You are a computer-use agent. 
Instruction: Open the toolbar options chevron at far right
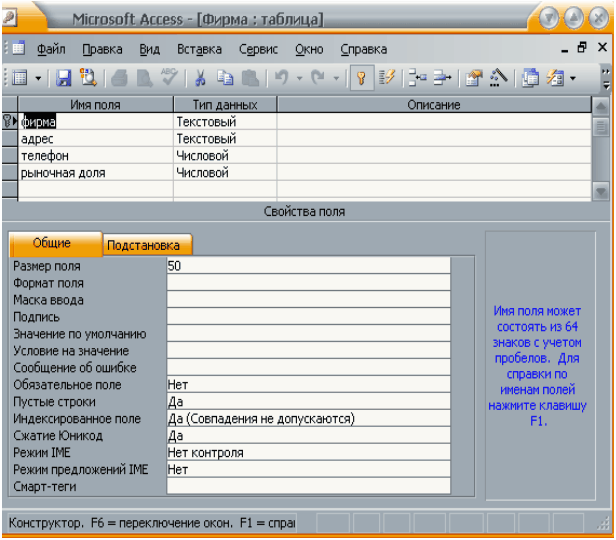tap(606, 77)
